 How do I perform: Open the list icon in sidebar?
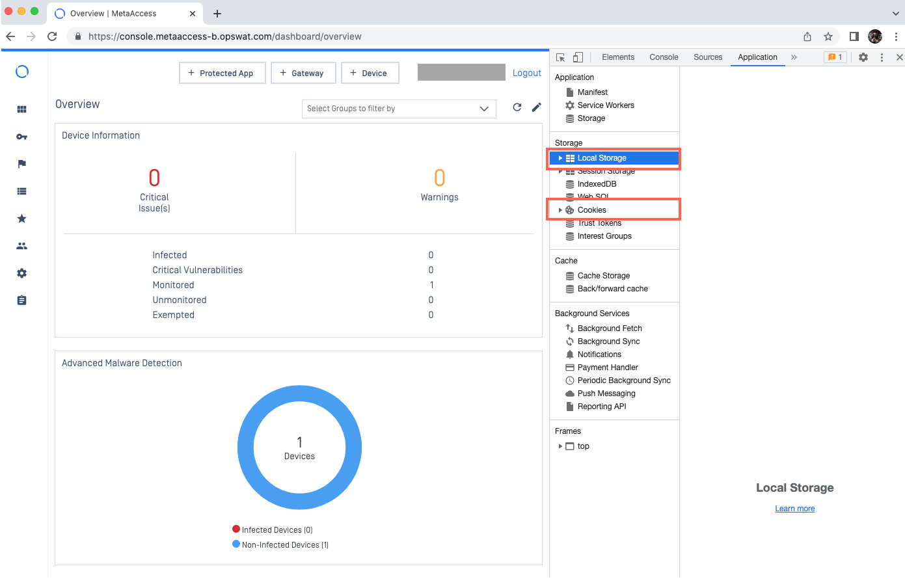click(x=22, y=191)
